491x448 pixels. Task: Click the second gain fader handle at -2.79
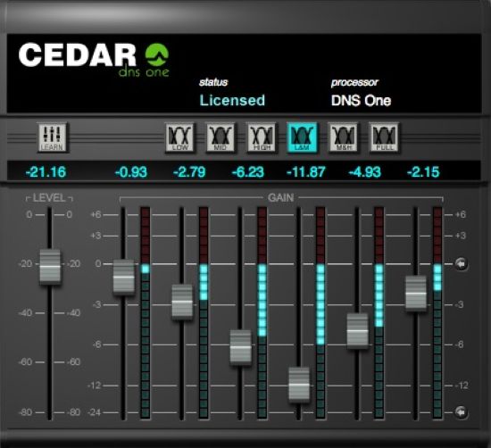[x=182, y=302]
